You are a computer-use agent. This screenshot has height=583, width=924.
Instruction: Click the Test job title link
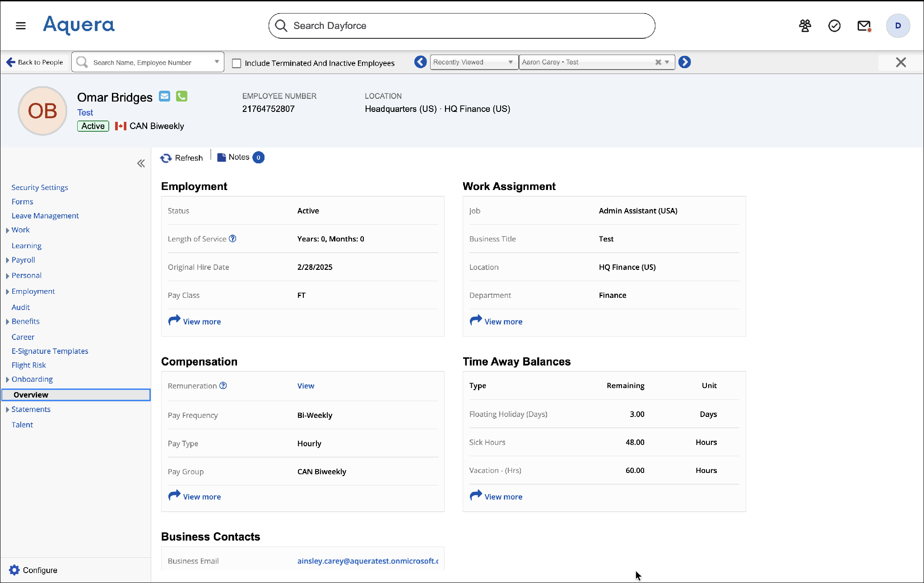pos(85,112)
